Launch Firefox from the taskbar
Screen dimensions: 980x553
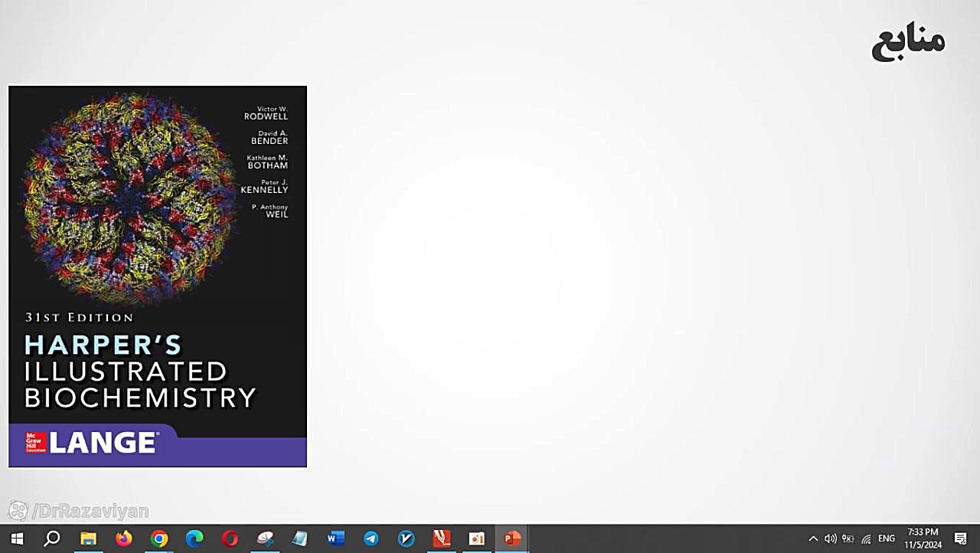[x=123, y=538]
